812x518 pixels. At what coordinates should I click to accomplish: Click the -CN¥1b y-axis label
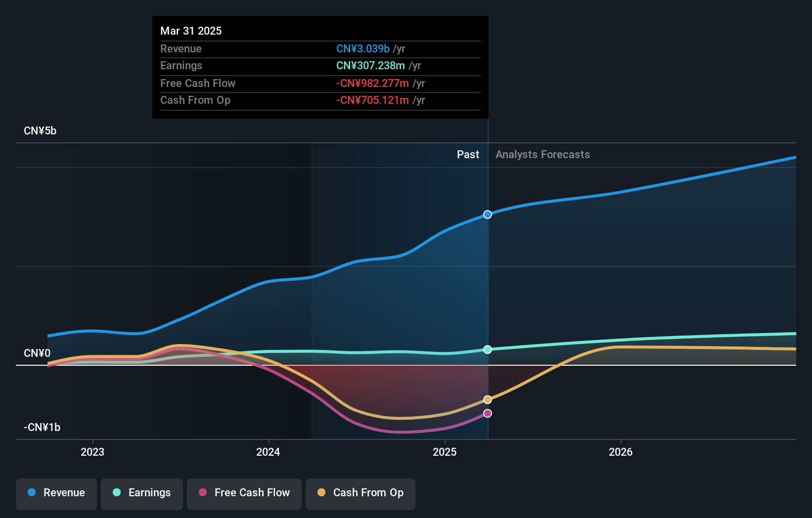click(x=42, y=428)
